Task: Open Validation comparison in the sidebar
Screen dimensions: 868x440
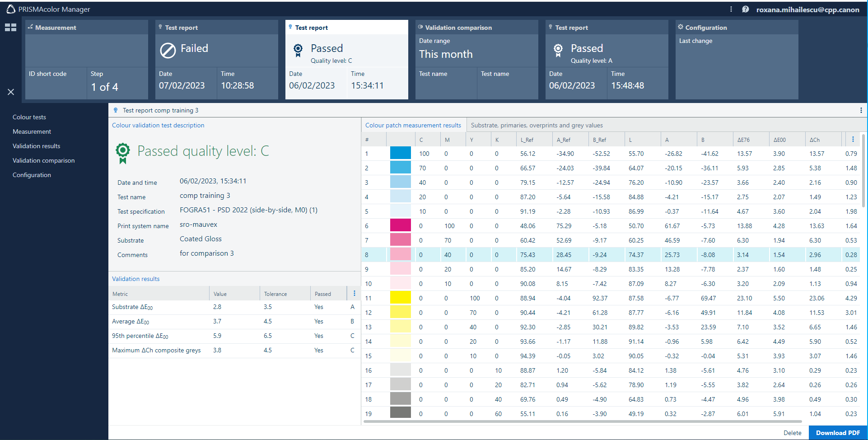Action: pos(43,160)
